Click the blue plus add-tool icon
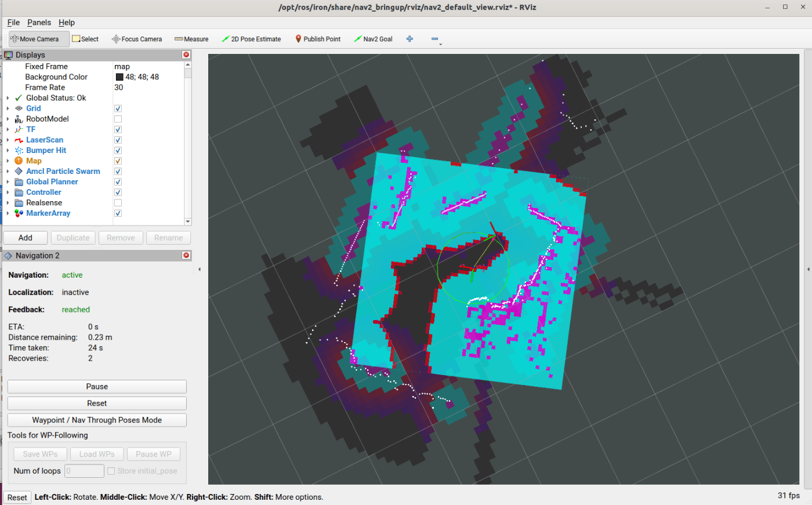812x505 pixels. pos(409,39)
